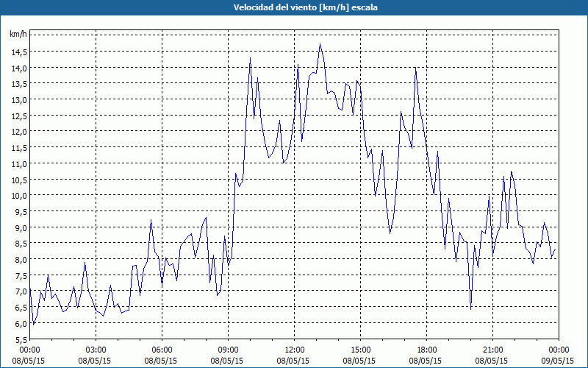
Task: Select the '13,5' y-axis label
Action: pyautogui.click(x=19, y=84)
